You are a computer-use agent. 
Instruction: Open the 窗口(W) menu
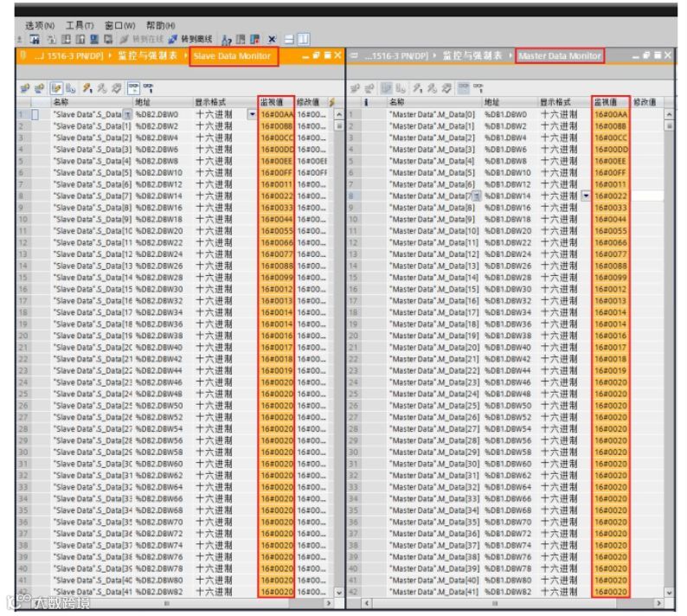pyautogui.click(x=119, y=25)
